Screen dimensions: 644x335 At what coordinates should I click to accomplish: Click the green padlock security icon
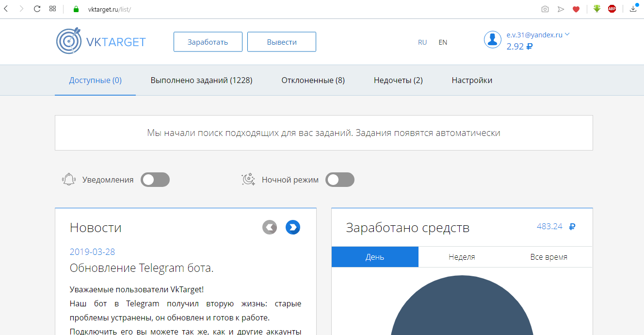(76, 9)
